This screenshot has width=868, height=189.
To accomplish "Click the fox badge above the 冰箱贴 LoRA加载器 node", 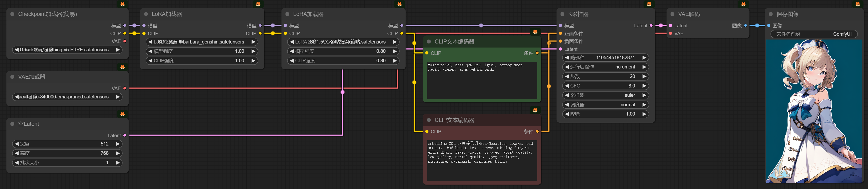I will (399, 4).
